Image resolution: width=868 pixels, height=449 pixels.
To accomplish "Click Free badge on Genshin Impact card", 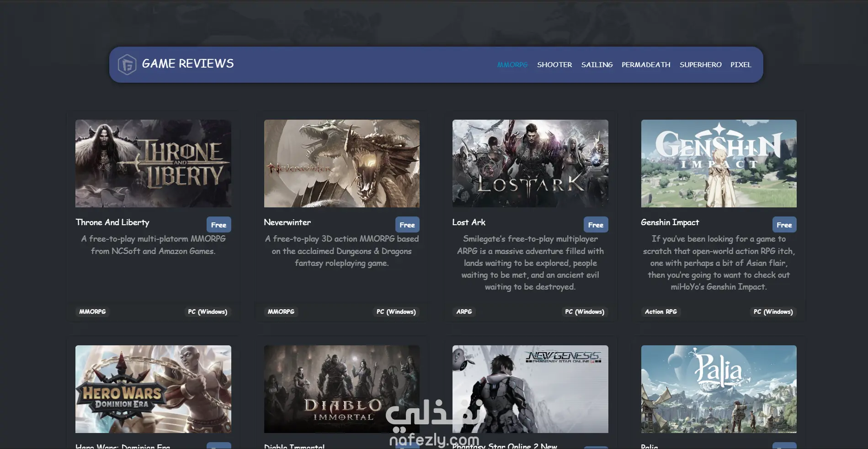I will tap(784, 225).
